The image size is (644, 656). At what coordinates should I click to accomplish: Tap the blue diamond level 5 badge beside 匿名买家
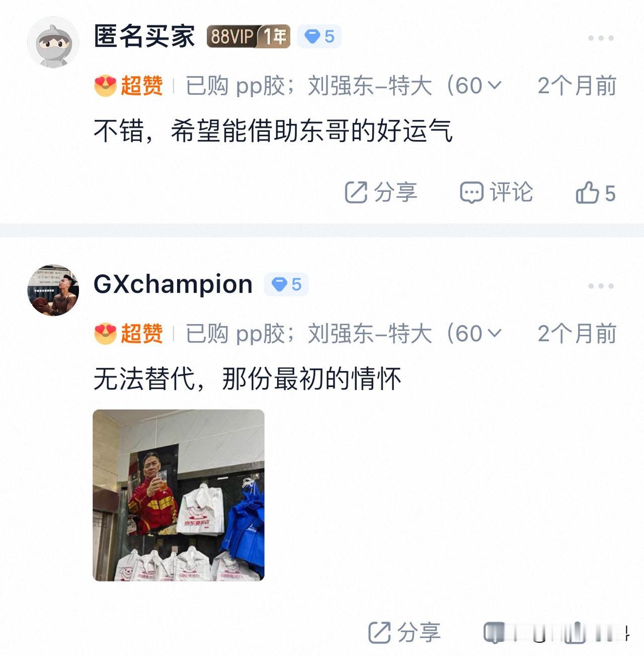click(x=319, y=36)
